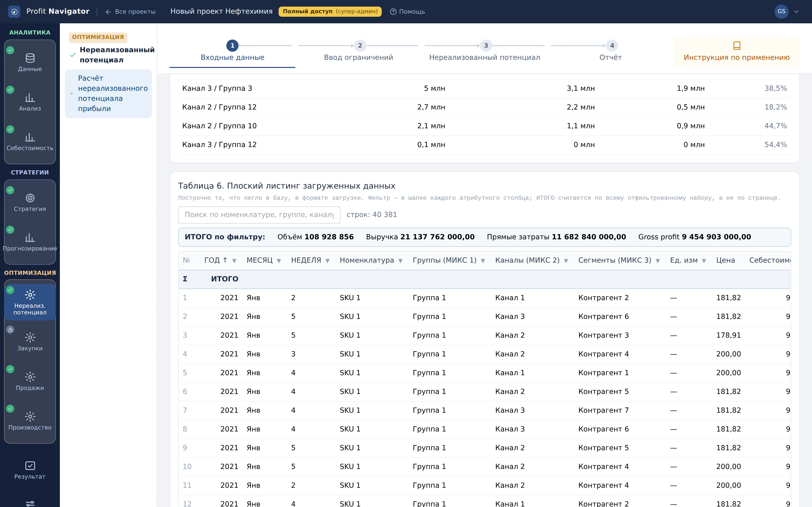812x507 pixels.
Task: Click the Profit Navigator compass logo
Action: point(14,12)
